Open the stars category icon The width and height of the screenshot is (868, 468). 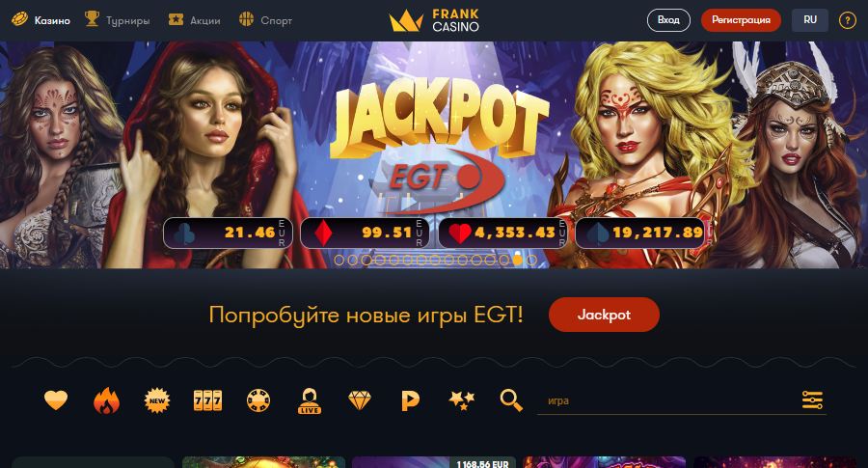click(x=461, y=399)
